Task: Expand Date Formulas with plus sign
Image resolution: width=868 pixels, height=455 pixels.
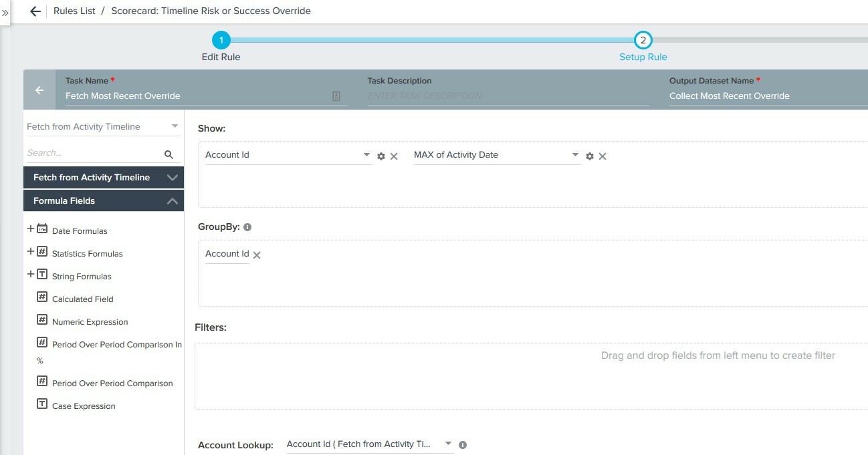Action: click(x=30, y=229)
